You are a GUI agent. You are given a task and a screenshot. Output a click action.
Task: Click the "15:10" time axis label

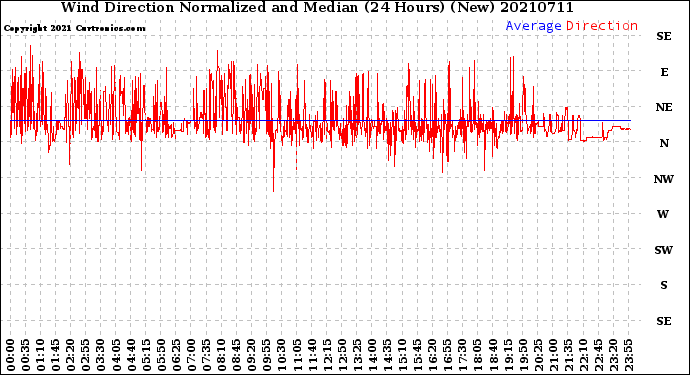click(x=402, y=355)
